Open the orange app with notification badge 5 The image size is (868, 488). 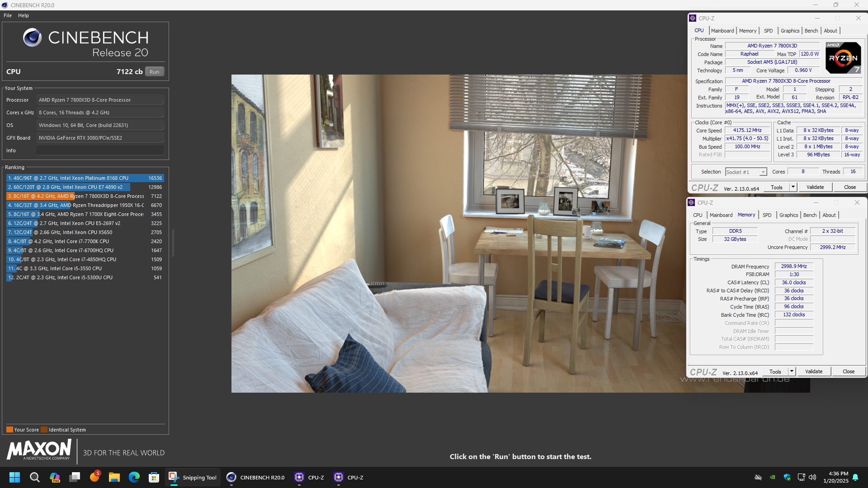[94, 477]
